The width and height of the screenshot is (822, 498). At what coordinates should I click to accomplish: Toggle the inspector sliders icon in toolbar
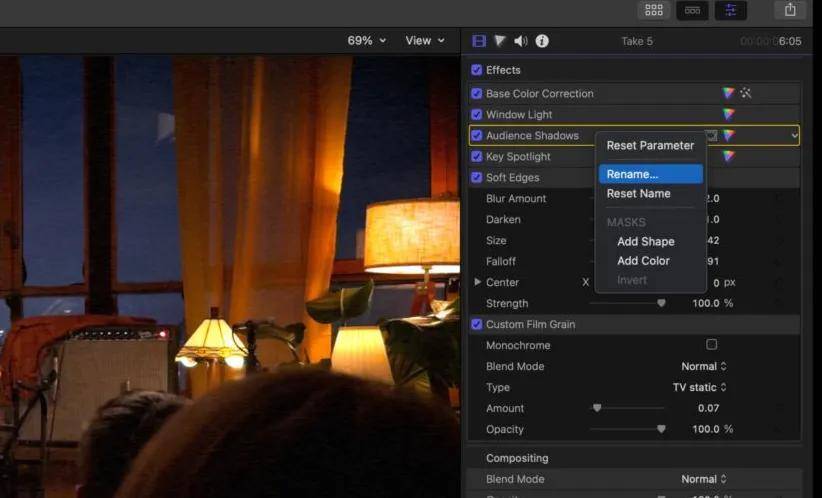coord(731,10)
